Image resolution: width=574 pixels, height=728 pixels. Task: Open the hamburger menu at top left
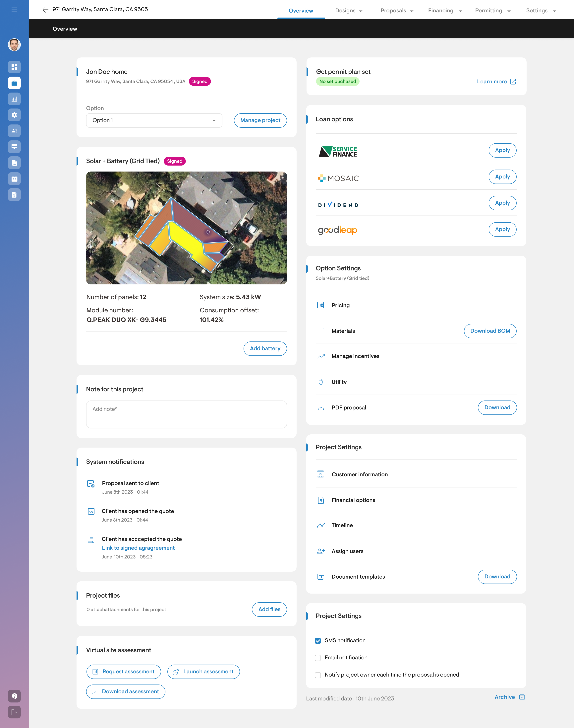(x=14, y=9)
